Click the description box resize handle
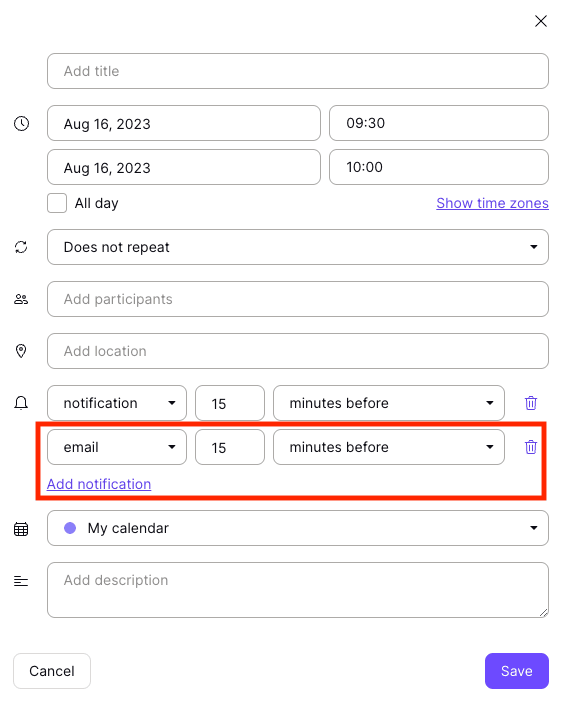Viewport: 576px width, 706px height. (x=544, y=612)
